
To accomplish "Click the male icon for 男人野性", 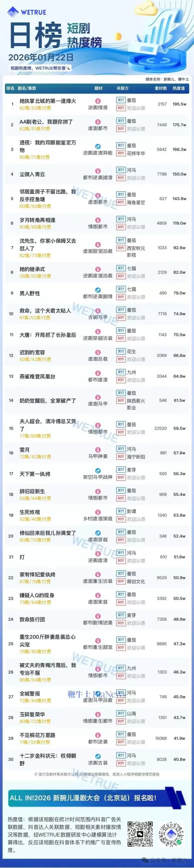I will pos(98,290).
